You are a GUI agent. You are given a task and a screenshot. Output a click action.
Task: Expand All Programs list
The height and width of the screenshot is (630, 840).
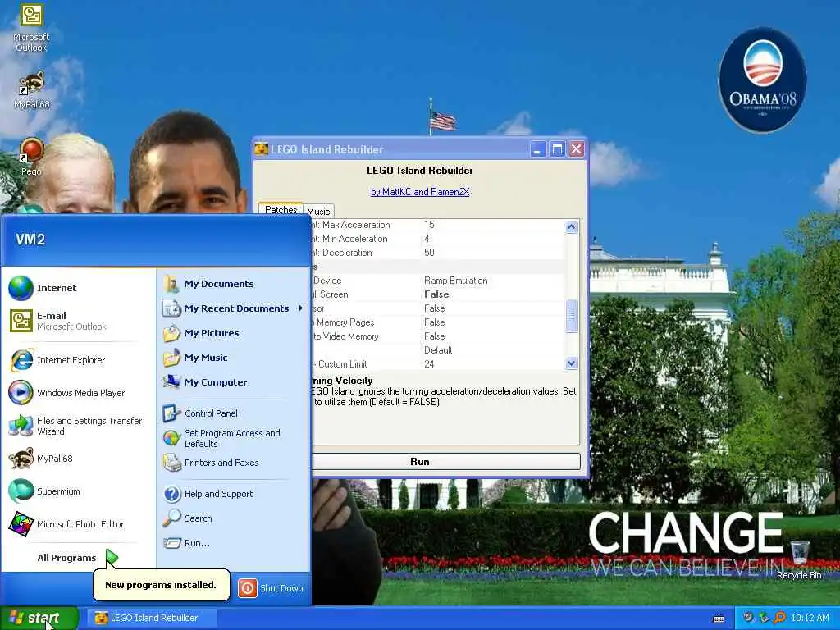[x=77, y=558]
